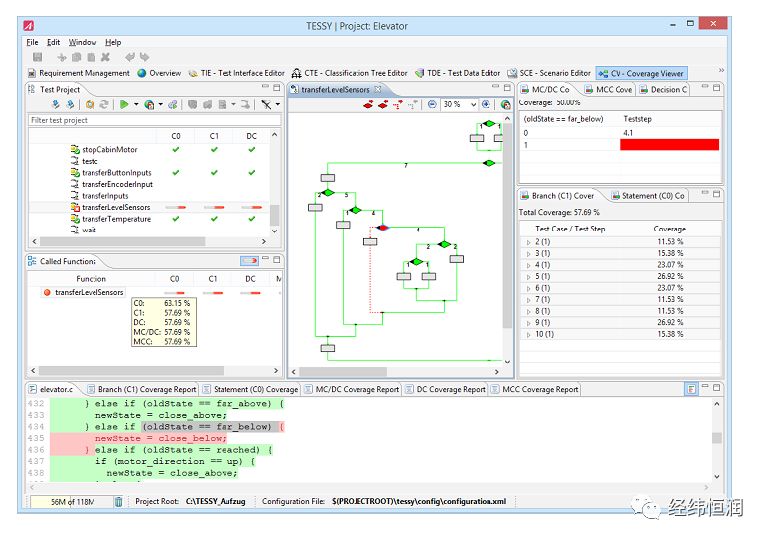This screenshot has width=768, height=541.
Task: Click the green Run test button
Action: [124, 104]
